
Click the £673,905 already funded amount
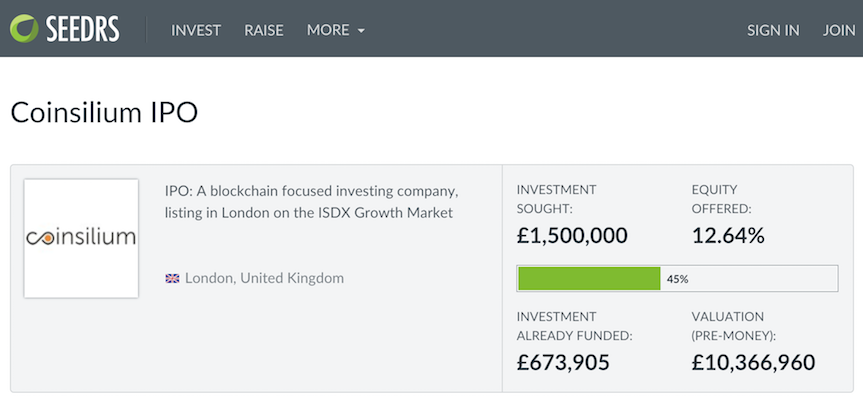pos(563,362)
